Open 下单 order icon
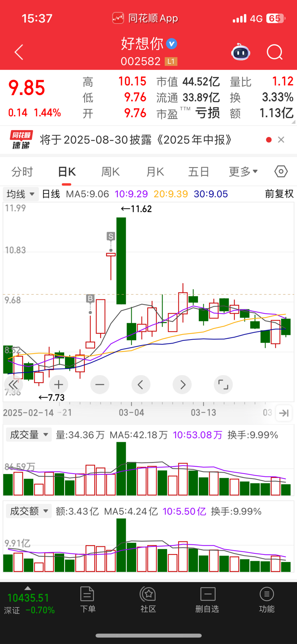Viewport: 297px width, 644px height. [x=87, y=599]
